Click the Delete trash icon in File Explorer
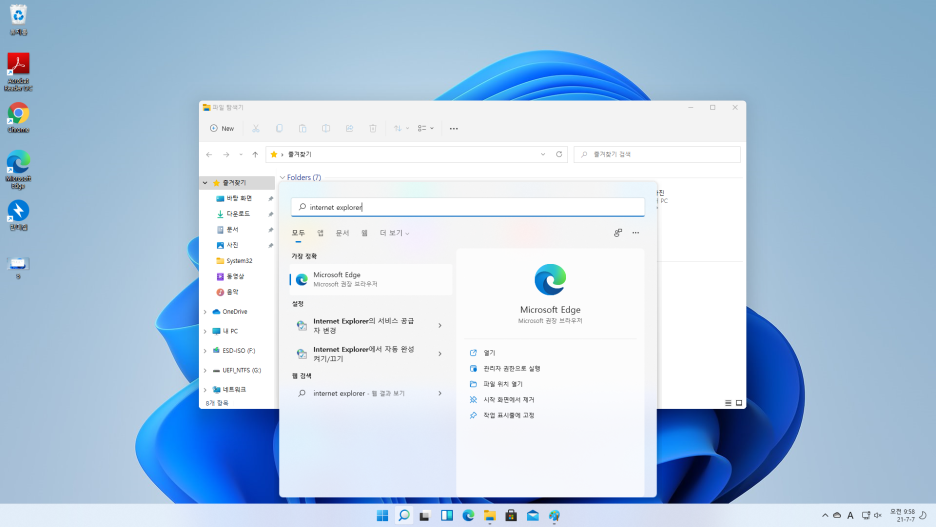 tap(372, 128)
